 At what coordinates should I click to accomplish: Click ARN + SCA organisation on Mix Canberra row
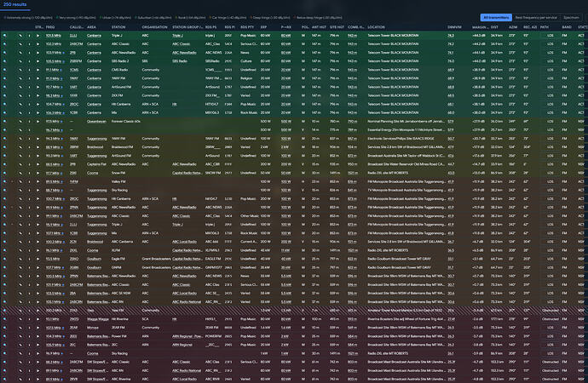pyautogui.click(x=150, y=112)
